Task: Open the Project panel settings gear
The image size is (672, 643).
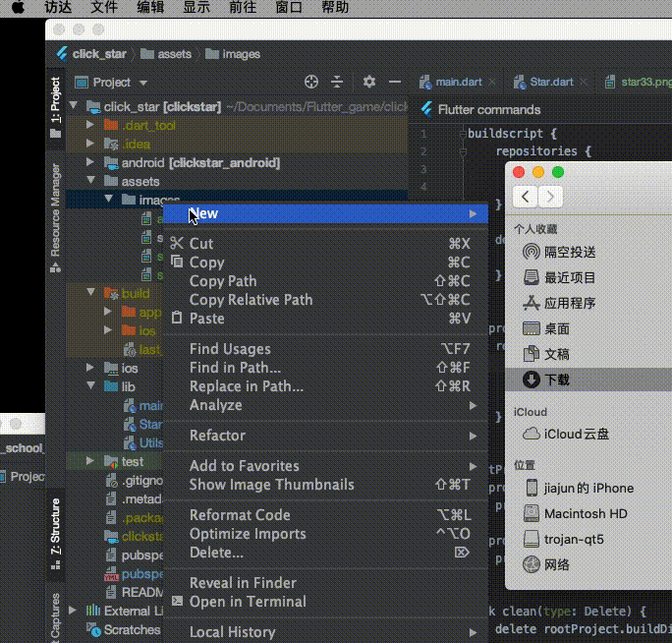Action: tap(369, 82)
